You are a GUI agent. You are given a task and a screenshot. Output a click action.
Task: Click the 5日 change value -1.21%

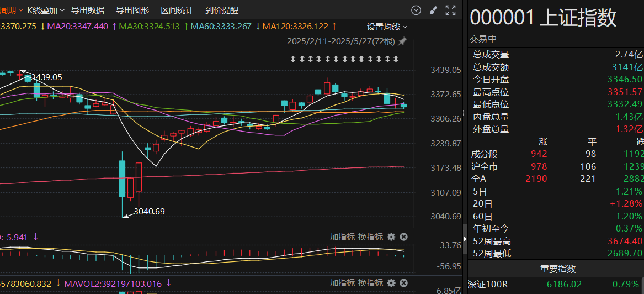click(627, 191)
